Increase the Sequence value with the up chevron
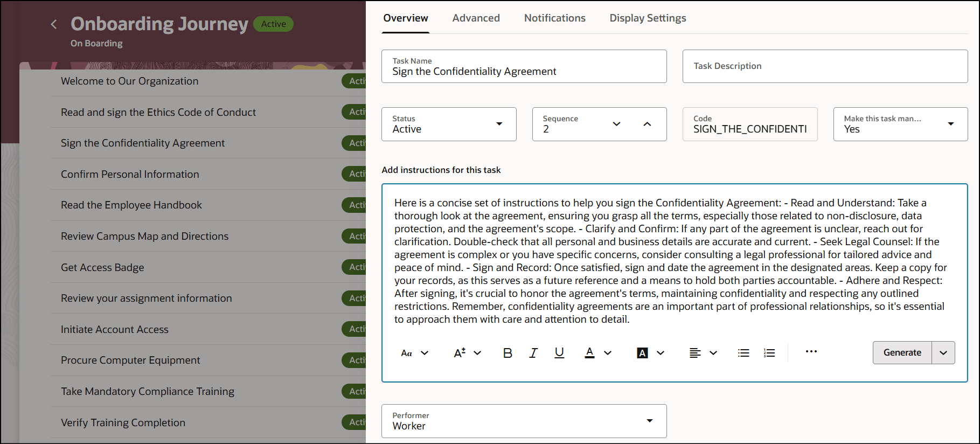The height and width of the screenshot is (444, 980). (x=647, y=124)
